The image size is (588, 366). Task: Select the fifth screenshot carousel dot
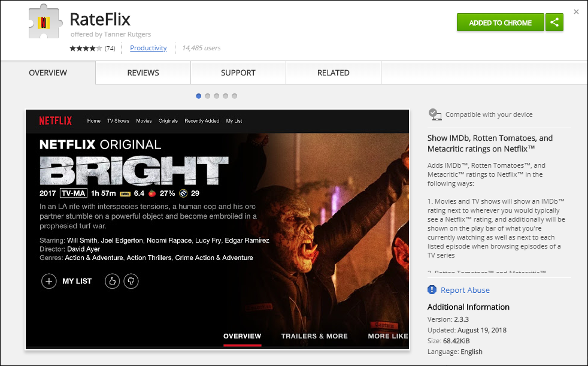pos(234,96)
